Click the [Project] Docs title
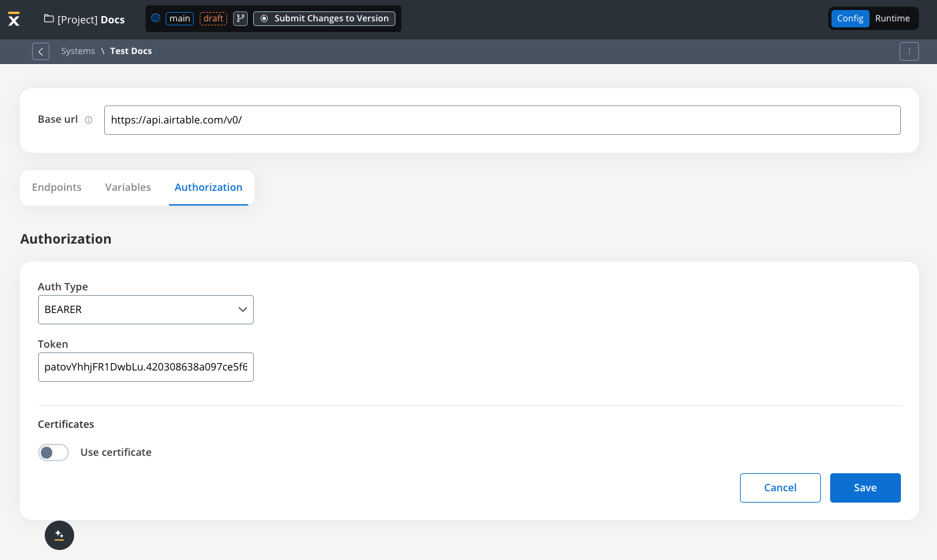Image resolution: width=937 pixels, height=560 pixels. pos(91,19)
